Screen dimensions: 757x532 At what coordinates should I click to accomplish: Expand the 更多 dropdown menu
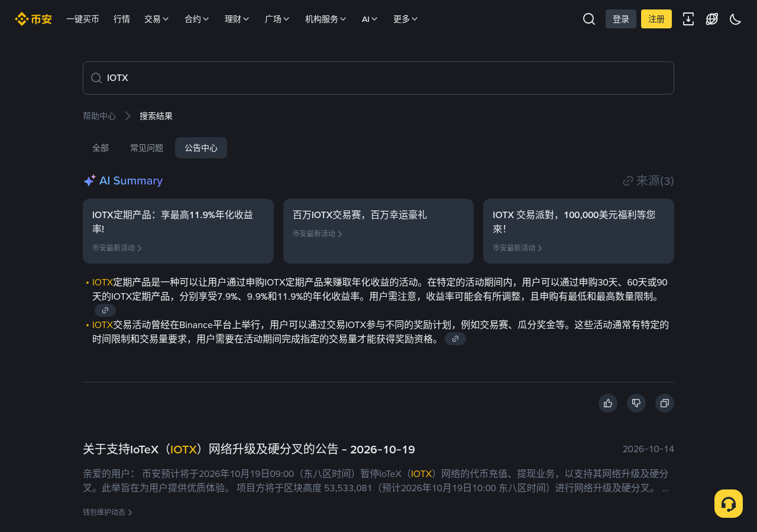point(406,19)
